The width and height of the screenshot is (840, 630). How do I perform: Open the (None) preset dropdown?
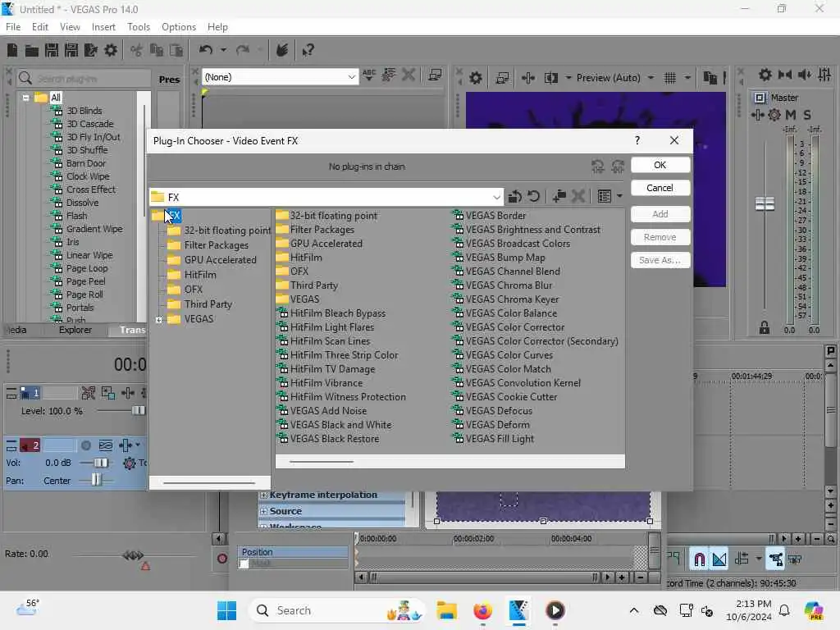(x=351, y=77)
